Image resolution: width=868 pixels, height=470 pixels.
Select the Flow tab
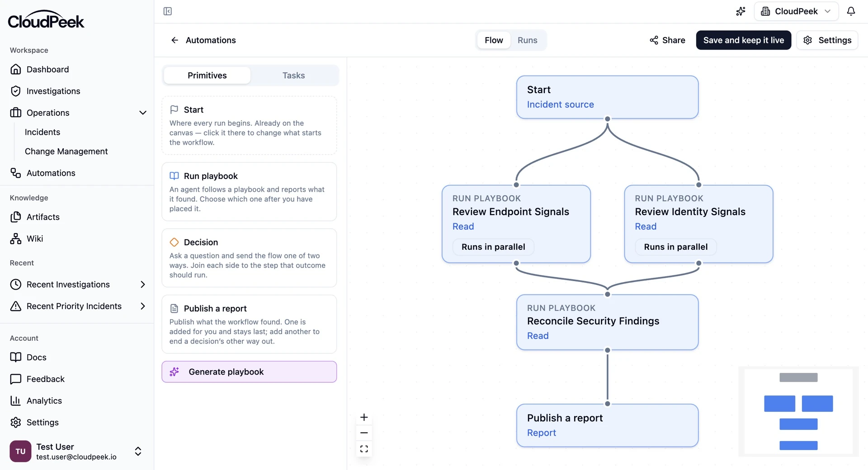(494, 40)
